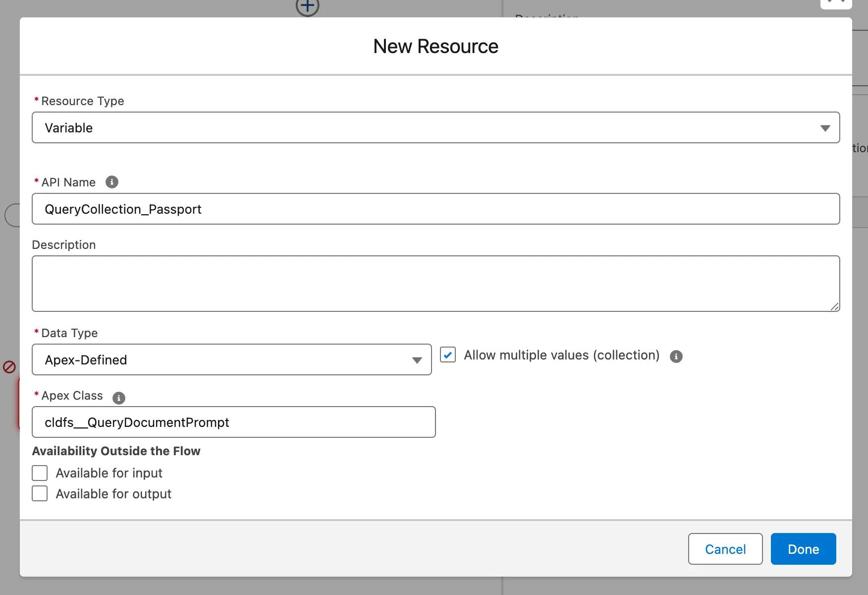Click the info icon next to API Name
868x595 pixels.
click(x=112, y=182)
